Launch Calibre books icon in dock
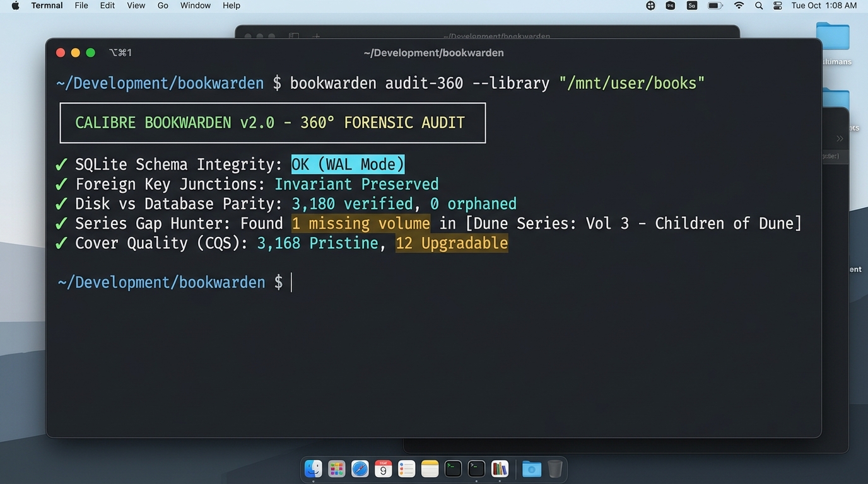Viewport: 868px width, 484px height. 500,469
